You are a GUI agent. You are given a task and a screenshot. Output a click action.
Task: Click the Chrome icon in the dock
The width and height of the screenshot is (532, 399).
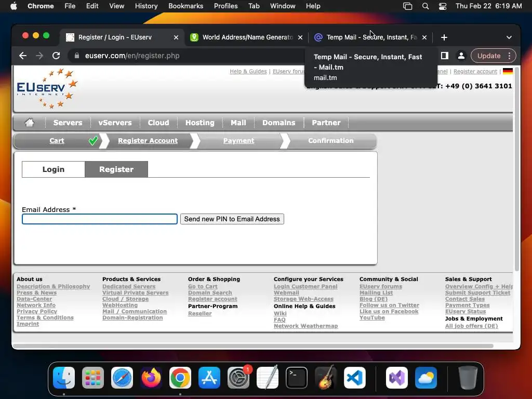(x=180, y=378)
